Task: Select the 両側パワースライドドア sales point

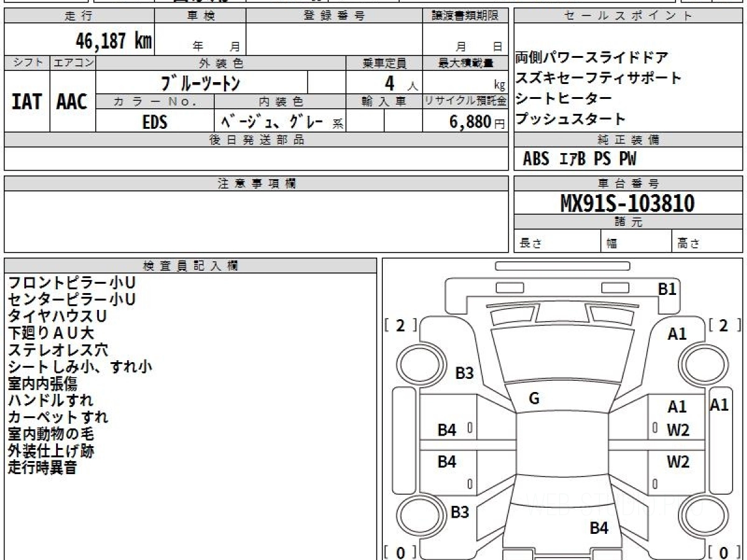Action: point(591,58)
